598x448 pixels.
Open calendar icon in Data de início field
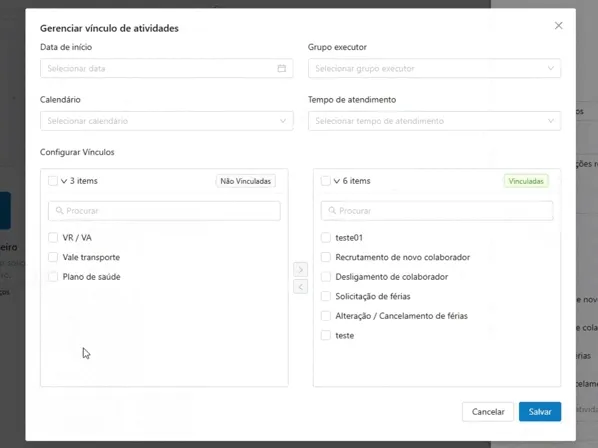[281, 68]
